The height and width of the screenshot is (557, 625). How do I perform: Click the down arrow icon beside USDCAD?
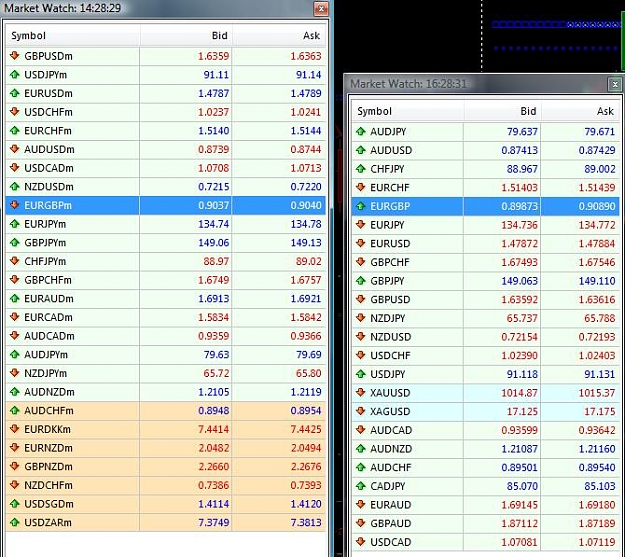(361, 542)
